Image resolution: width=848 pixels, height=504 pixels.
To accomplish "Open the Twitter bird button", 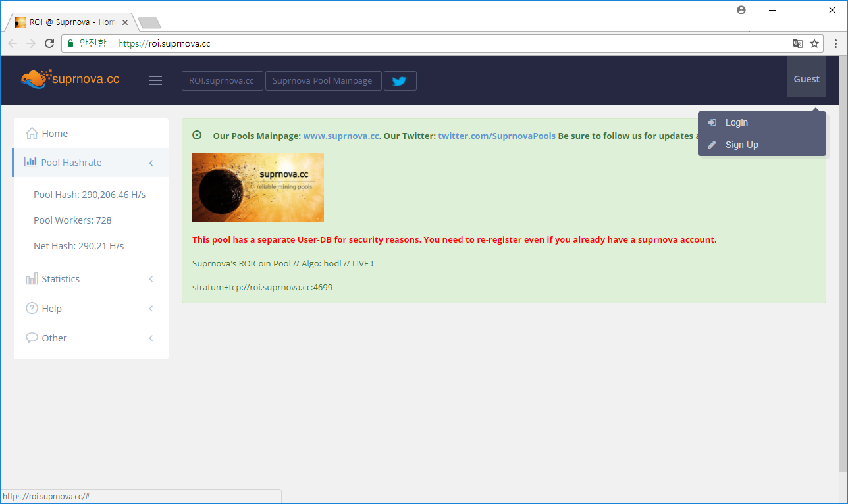I will pos(400,81).
